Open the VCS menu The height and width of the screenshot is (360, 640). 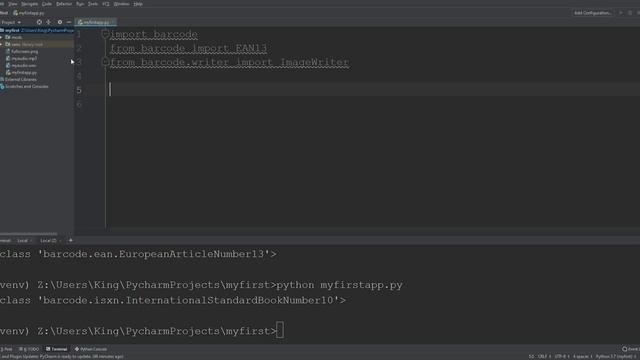click(106, 4)
